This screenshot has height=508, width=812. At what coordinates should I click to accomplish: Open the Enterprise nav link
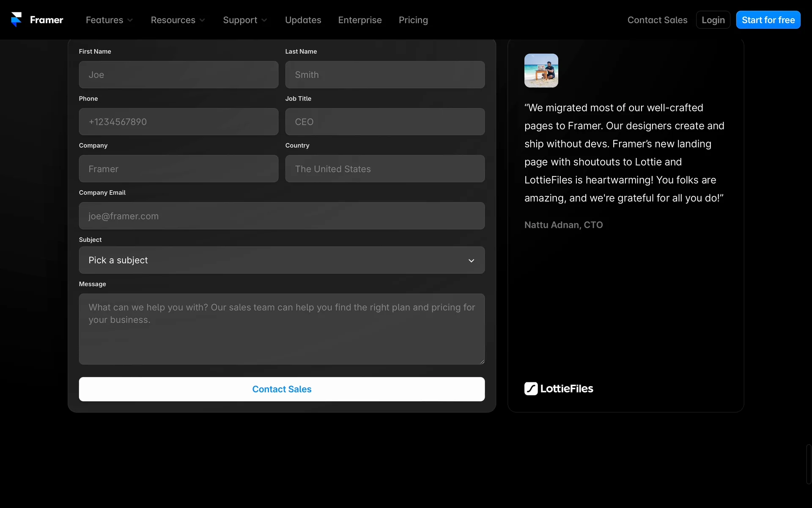(359, 20)
